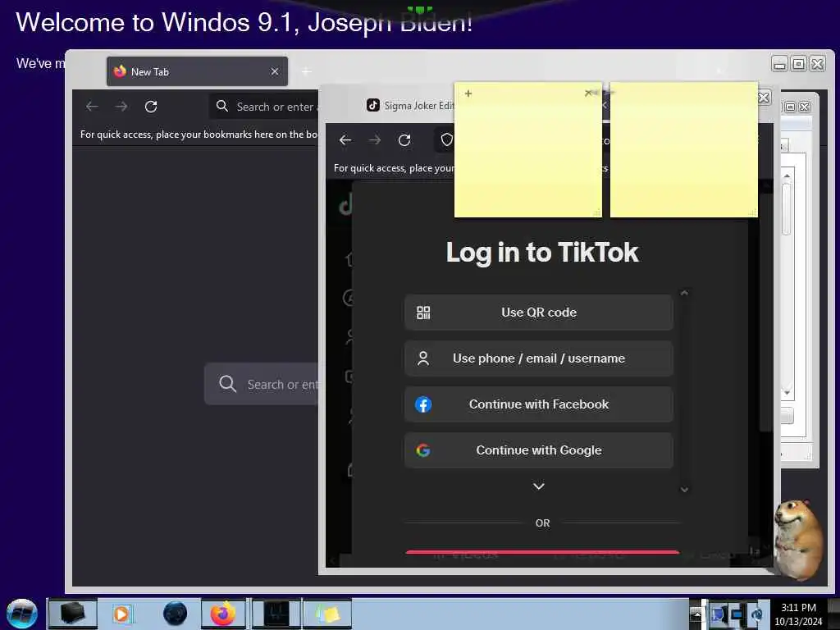Go forward in the back Firefox window
The width and height of the screenshot is (840, 630).
121,107
